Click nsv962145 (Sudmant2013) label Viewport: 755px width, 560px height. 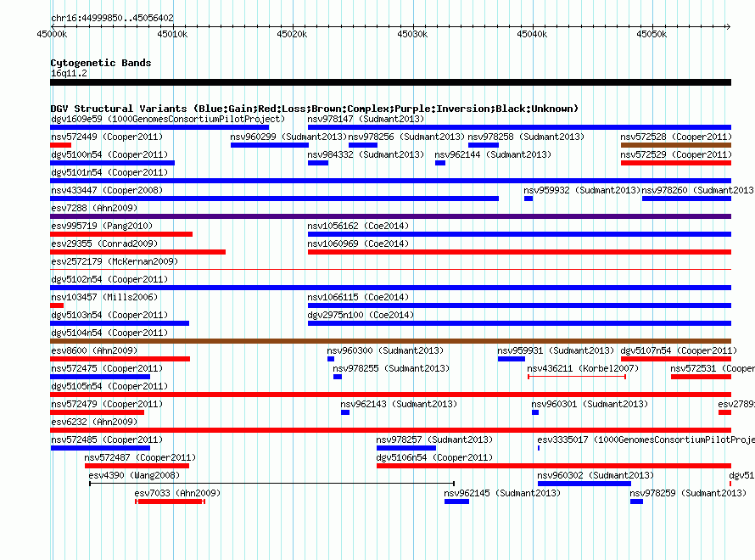click(x=502, y=493)
